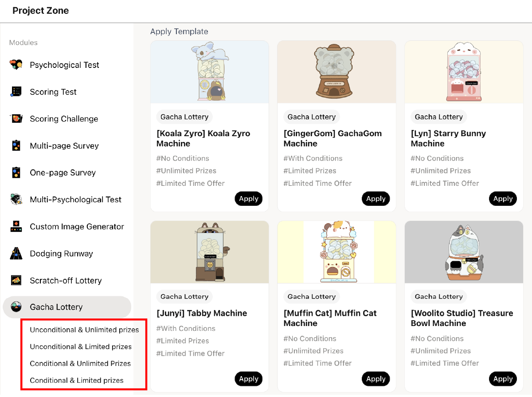Select the Scoring Test sidebar icon
The image size is (532, 397).
tap(16, 92)
